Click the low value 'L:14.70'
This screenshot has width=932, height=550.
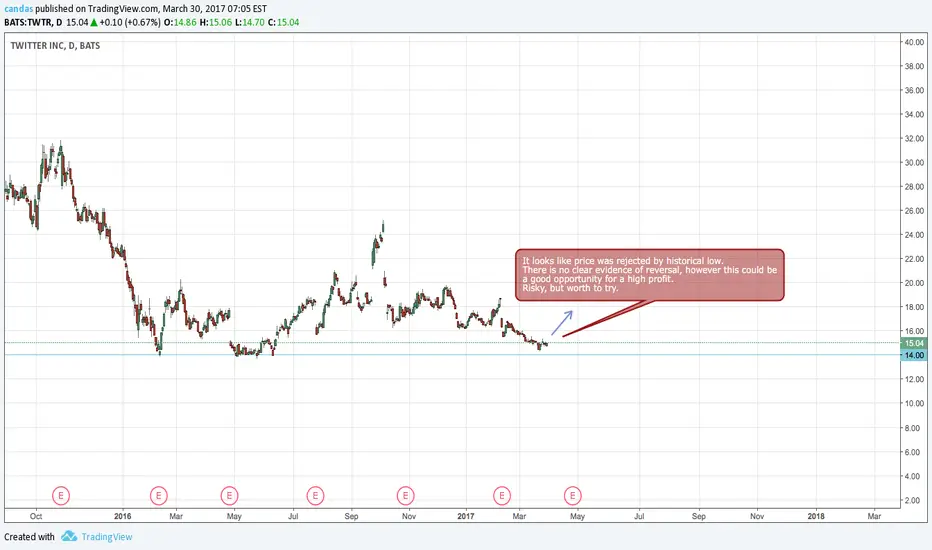pyautogui.click(x=250, y=23)
